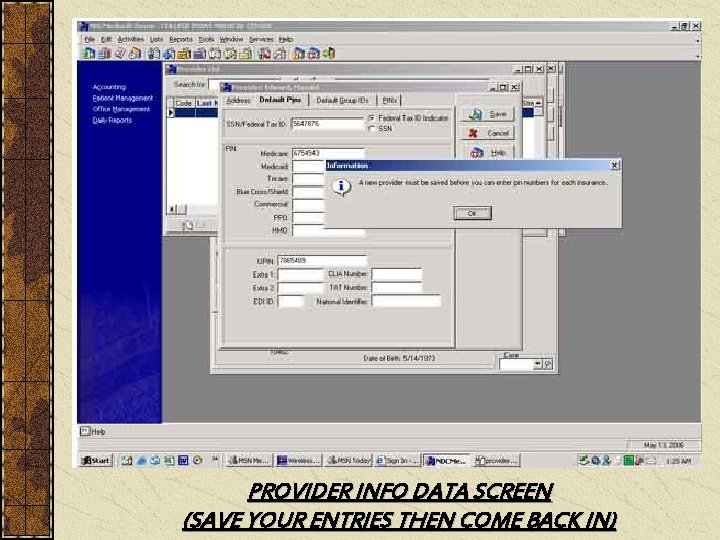This screenshot has height=540, width=720.
Task: Open the File menu
Action: [90, 39]
